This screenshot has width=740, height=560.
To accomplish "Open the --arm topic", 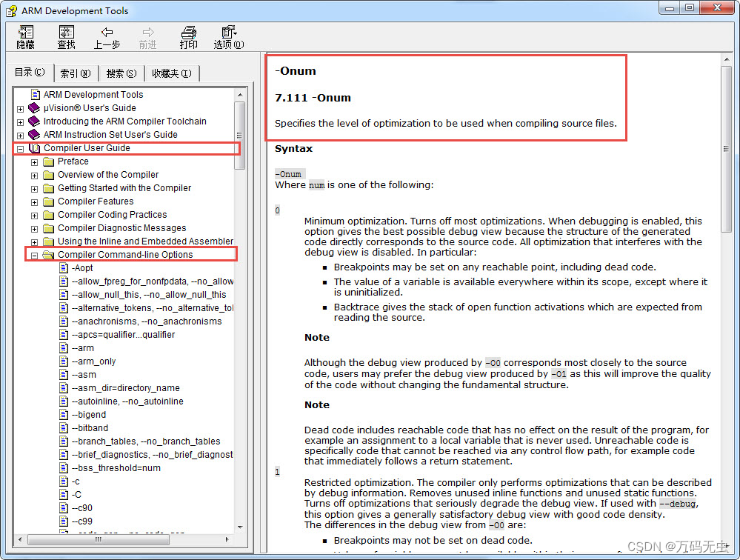I will [x=82, y=347].
